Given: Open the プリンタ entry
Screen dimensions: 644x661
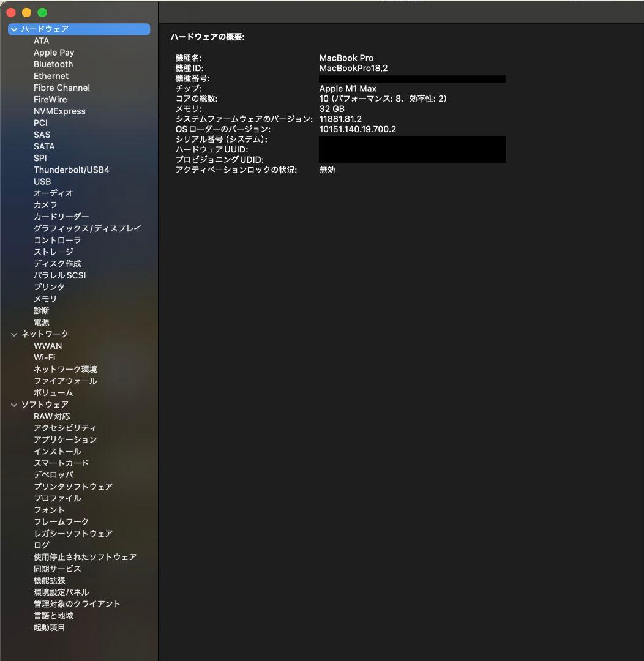Looking at the screenshot, I should point(49,287).
